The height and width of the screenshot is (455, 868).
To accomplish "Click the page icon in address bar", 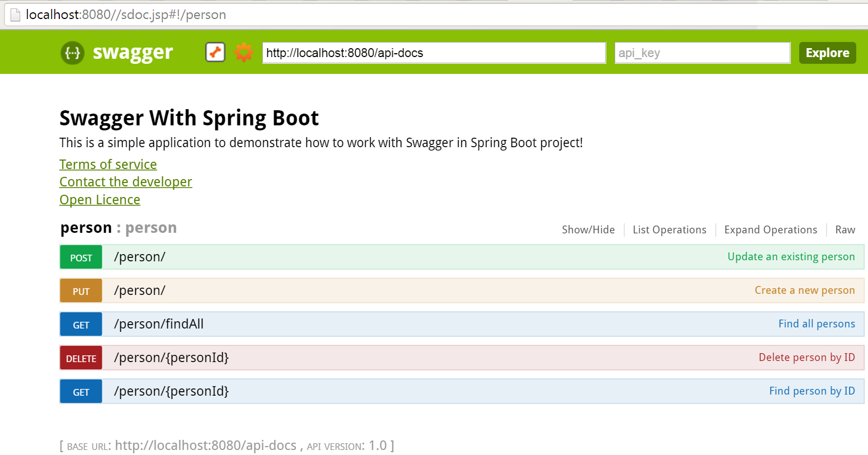I will tap(15, 15).
